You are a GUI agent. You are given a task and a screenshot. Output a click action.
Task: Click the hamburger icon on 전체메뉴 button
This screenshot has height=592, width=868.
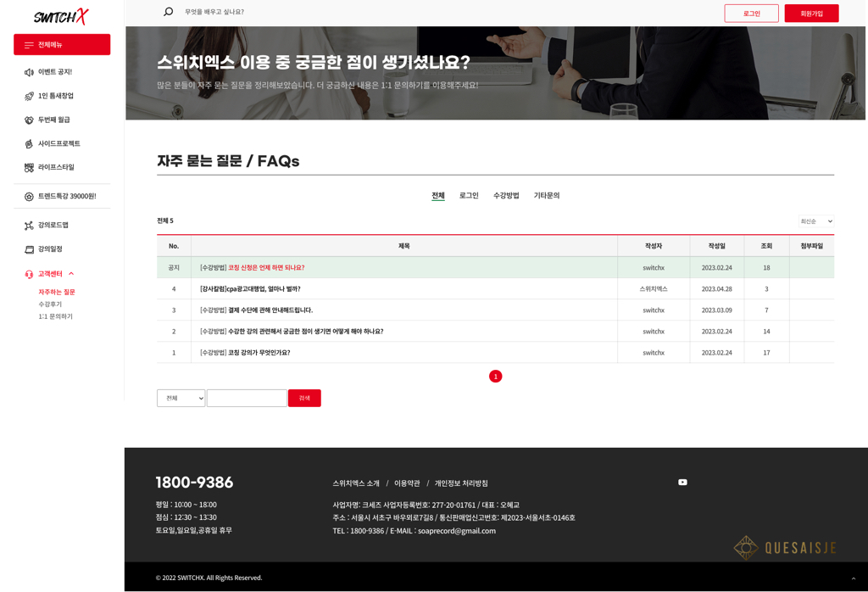[x=29, y=45]
